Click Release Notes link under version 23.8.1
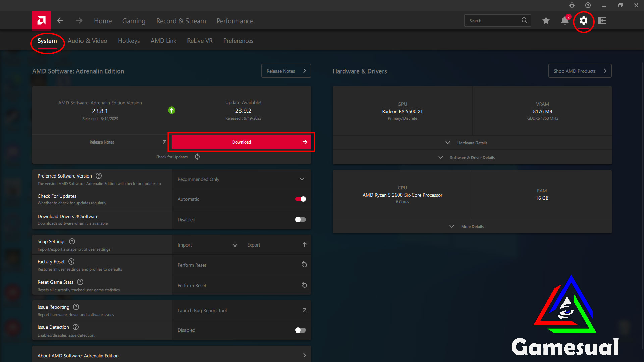 (102, 142)
